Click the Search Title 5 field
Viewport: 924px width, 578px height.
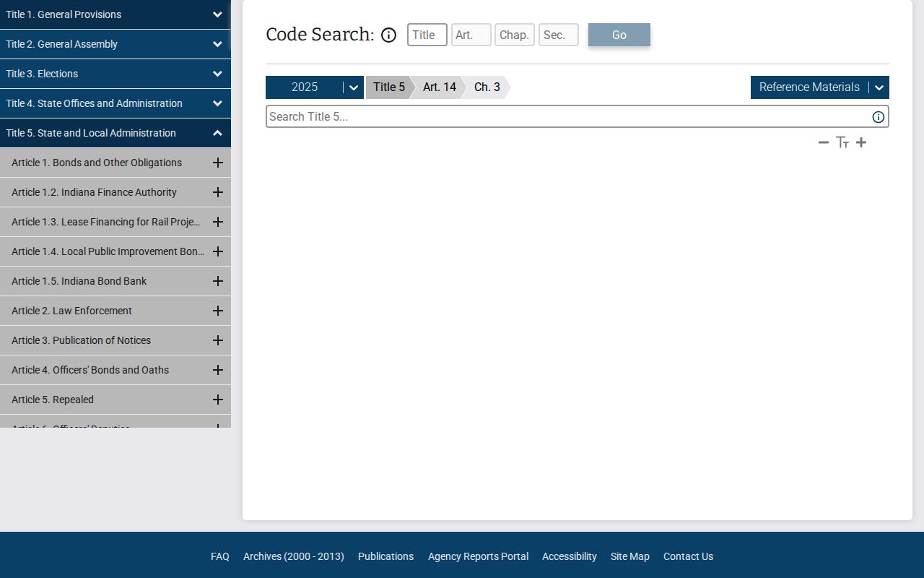pyautogui.click(x=567, y=116)
